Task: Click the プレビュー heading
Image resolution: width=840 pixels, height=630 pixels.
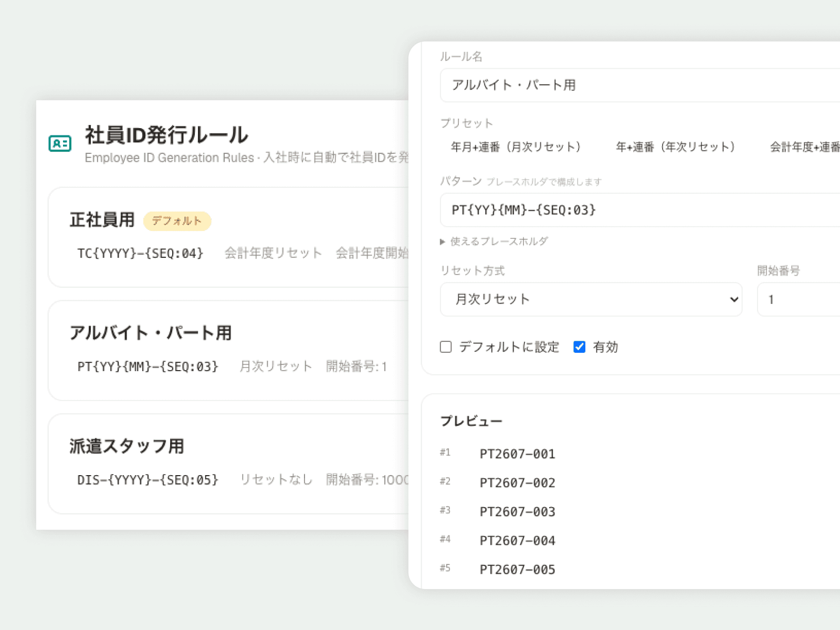Action: (471, 421)
